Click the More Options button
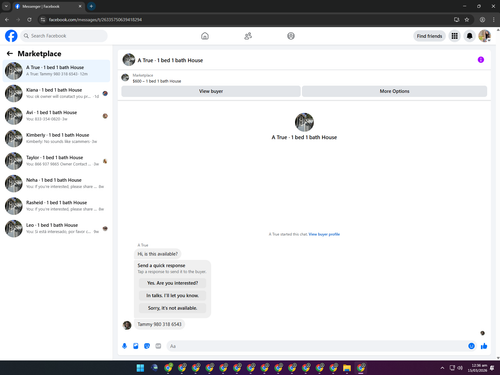The height and width of the screenshot is (375, 500). (394, 91)
